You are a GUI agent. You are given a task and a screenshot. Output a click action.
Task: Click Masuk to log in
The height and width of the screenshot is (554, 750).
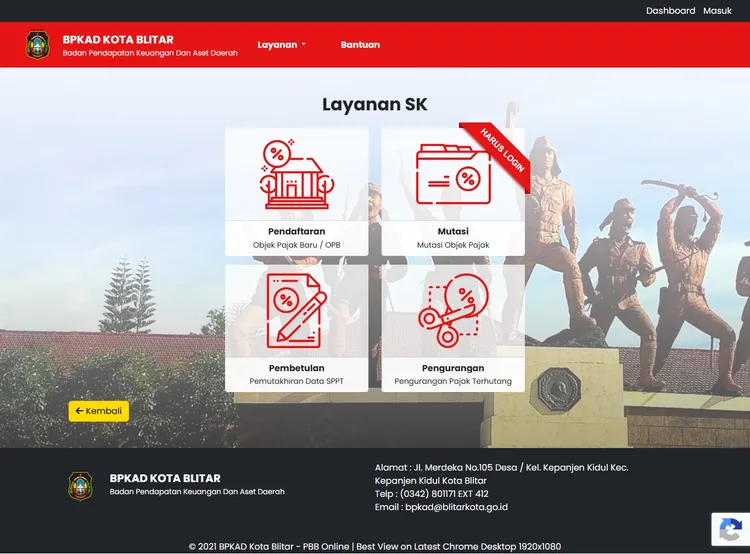pyautogui.click(x=717, y=11)
